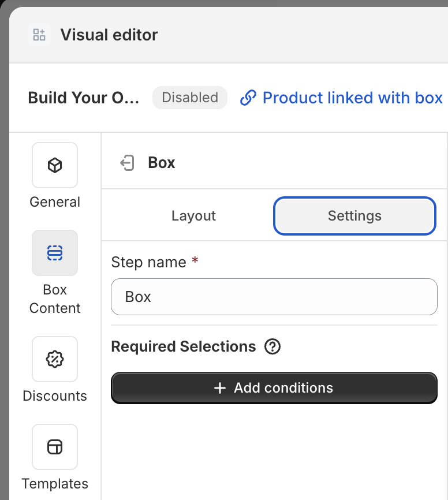The height and width of the screenshot is (500, 448).
Task: Click the Box Content label text
Action: (x=55, y=299)
